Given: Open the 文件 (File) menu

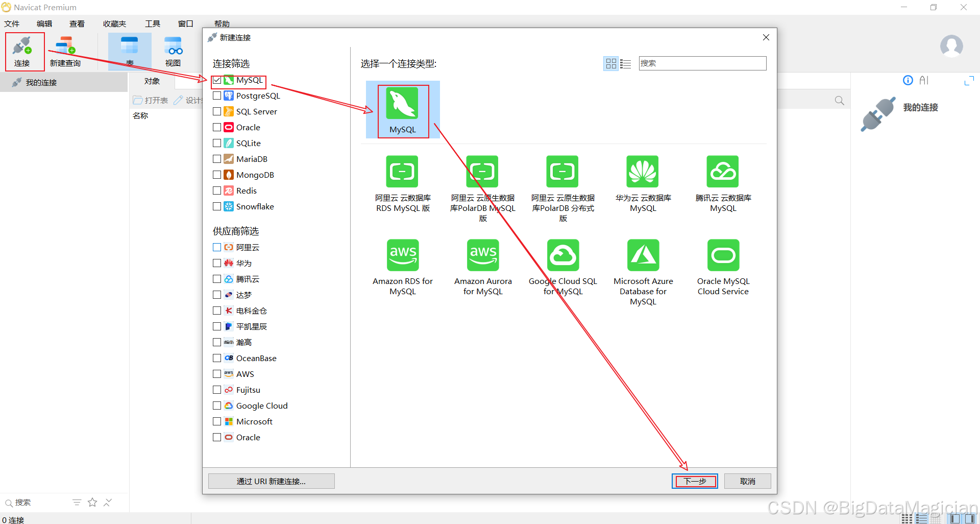Looking at the screenshot, I should [12, 23].
